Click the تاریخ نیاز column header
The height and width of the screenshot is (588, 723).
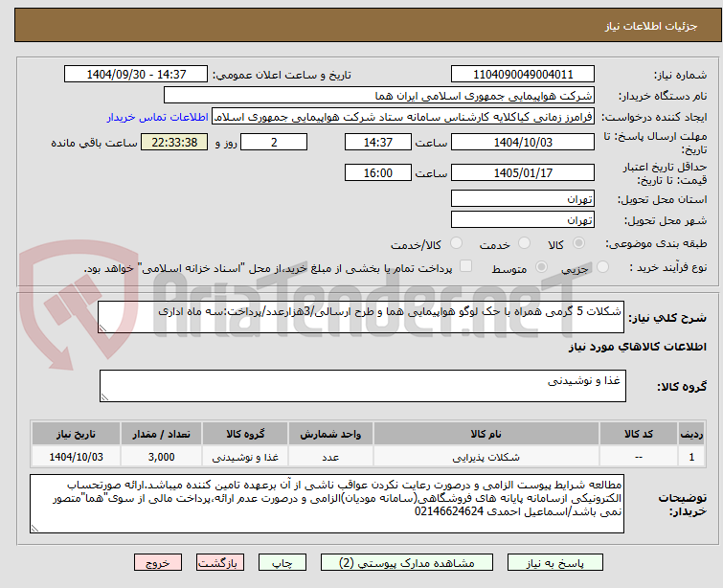(76, 434)
